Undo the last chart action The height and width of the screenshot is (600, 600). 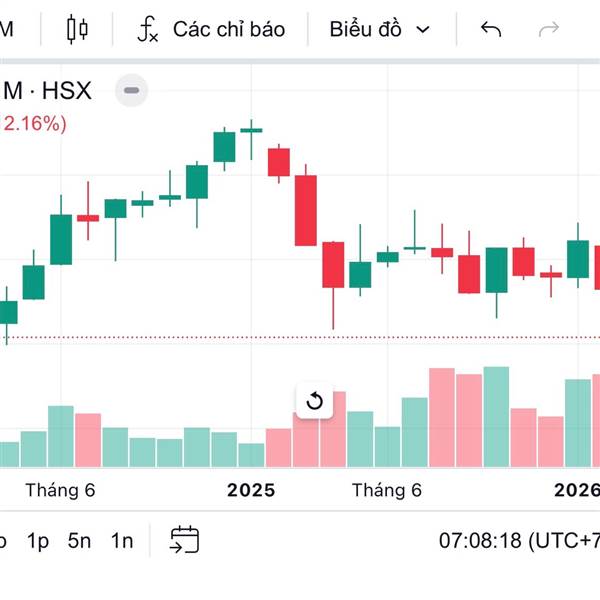click(x=490, y=29)
